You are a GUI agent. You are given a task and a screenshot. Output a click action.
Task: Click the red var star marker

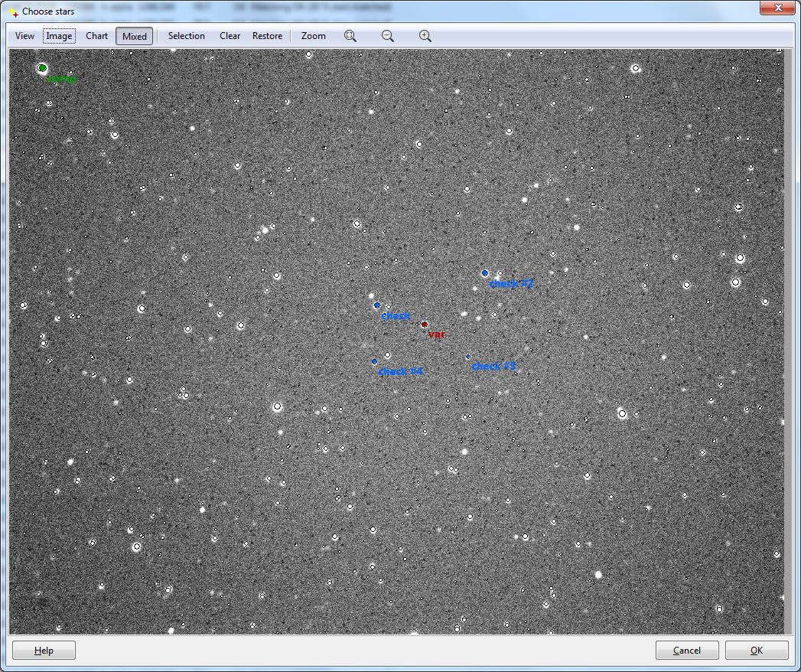(x=425, y=325)
